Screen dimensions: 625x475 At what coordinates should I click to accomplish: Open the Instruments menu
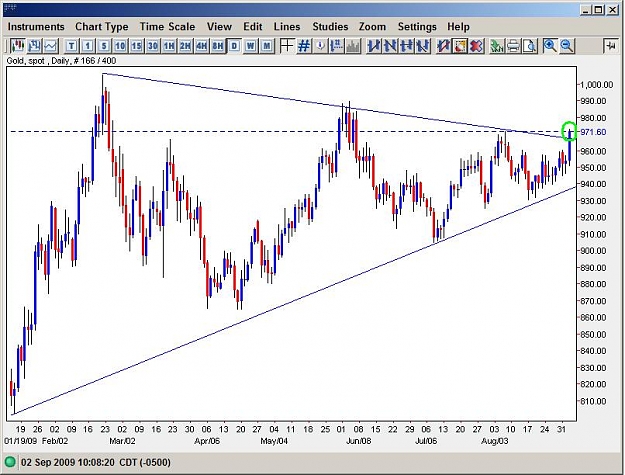click(x=36, y=27)
